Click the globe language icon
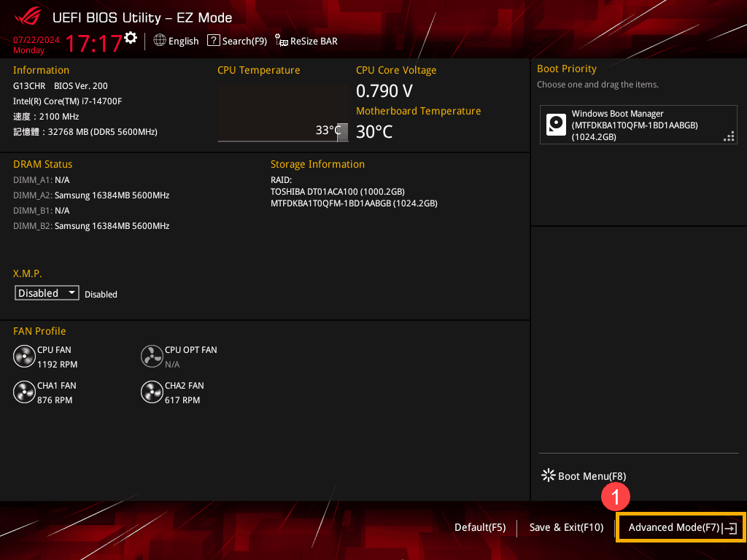The image size is (747, 560). [160, 41]
